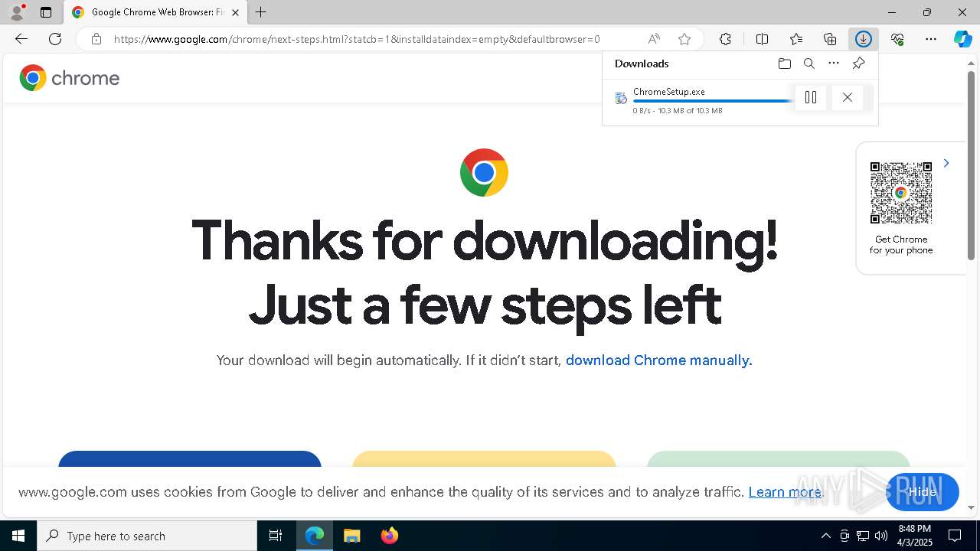
Task: Open the Edge profile icon
Action: point(17,12)
